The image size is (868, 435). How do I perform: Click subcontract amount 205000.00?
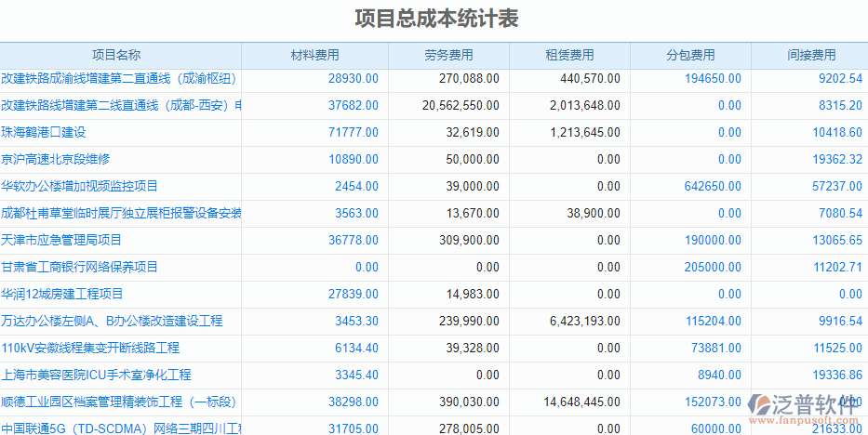coord(713,268)
